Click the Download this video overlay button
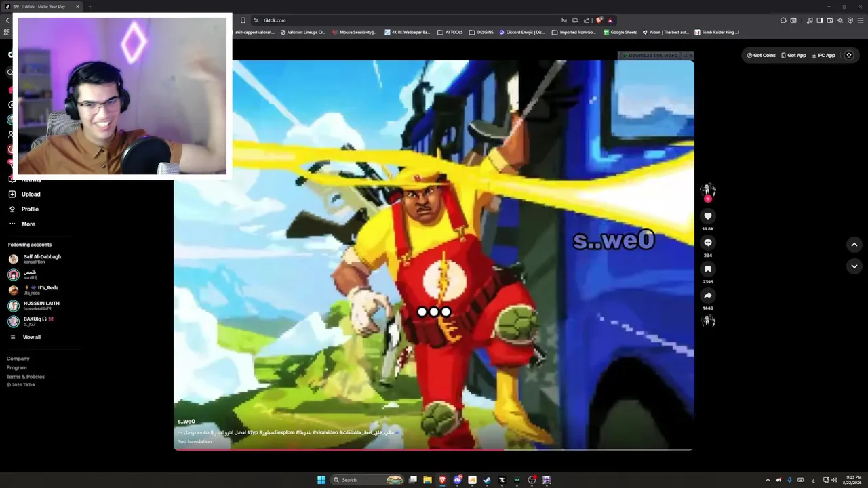The image size is (868, 488). [x=652, y=55]
